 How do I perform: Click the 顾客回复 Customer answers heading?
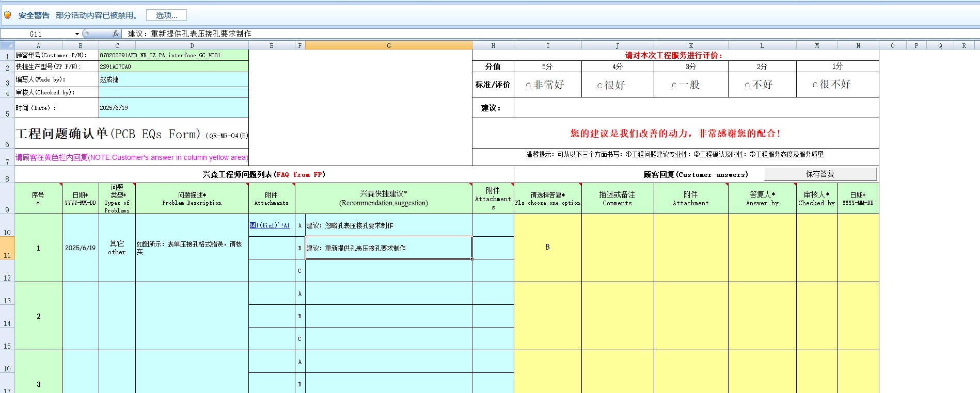pyautogui.click(x=696, y=174)
